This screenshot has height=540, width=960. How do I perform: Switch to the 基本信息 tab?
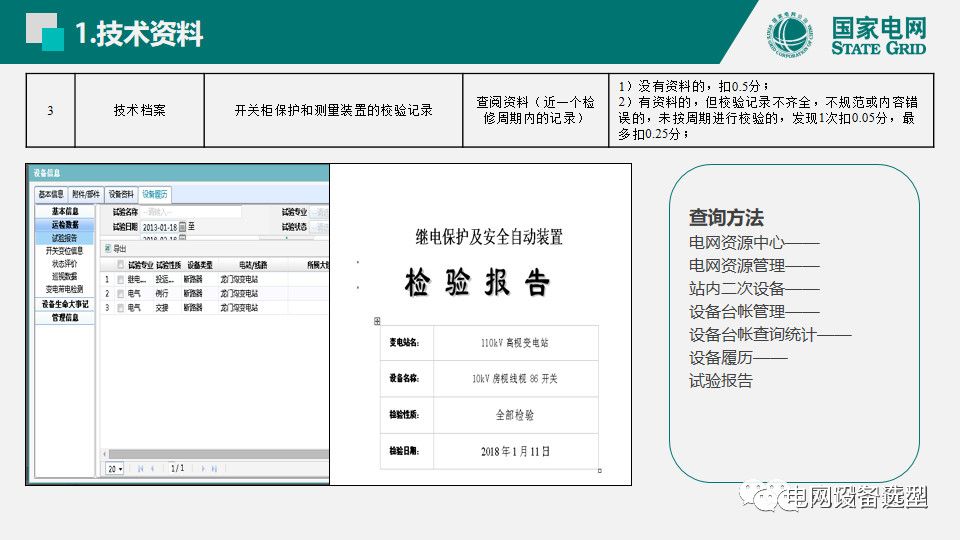tap(51, 194)
